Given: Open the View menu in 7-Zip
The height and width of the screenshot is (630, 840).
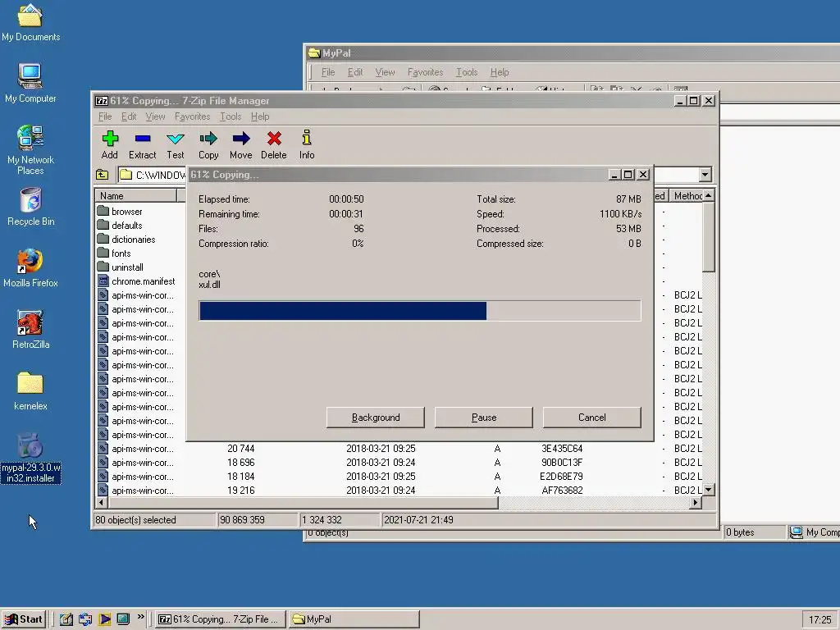Looking at the screenshot, I should point(155,116).
